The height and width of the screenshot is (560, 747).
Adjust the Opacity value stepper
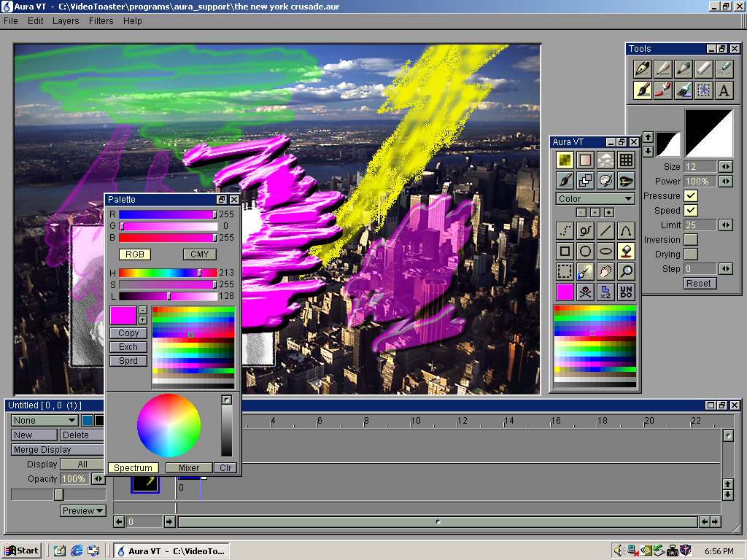98,478
